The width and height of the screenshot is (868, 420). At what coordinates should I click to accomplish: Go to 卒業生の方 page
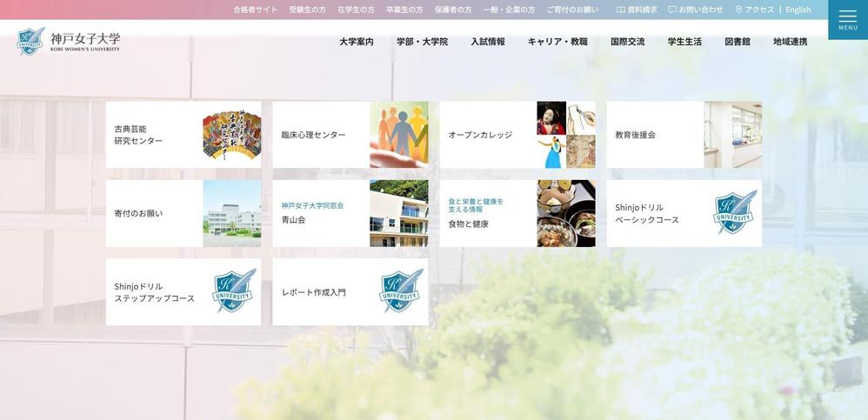click(404, 10)
